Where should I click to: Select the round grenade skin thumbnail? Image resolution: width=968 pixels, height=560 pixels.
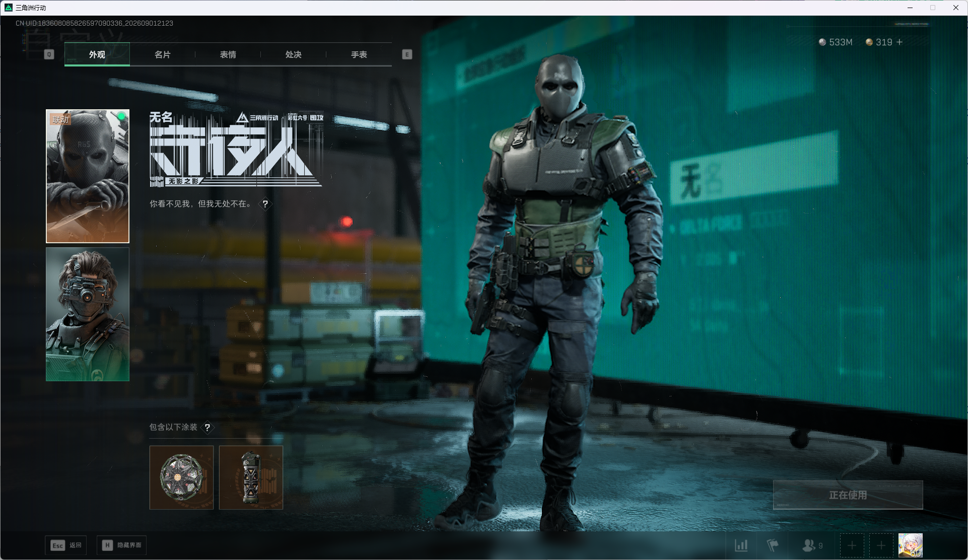coord(181,477)
